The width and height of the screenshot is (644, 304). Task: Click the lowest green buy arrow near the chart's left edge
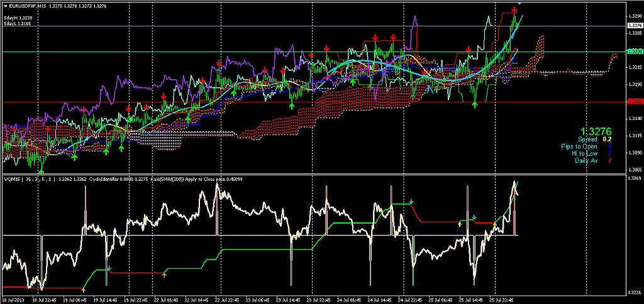point(41,169)
